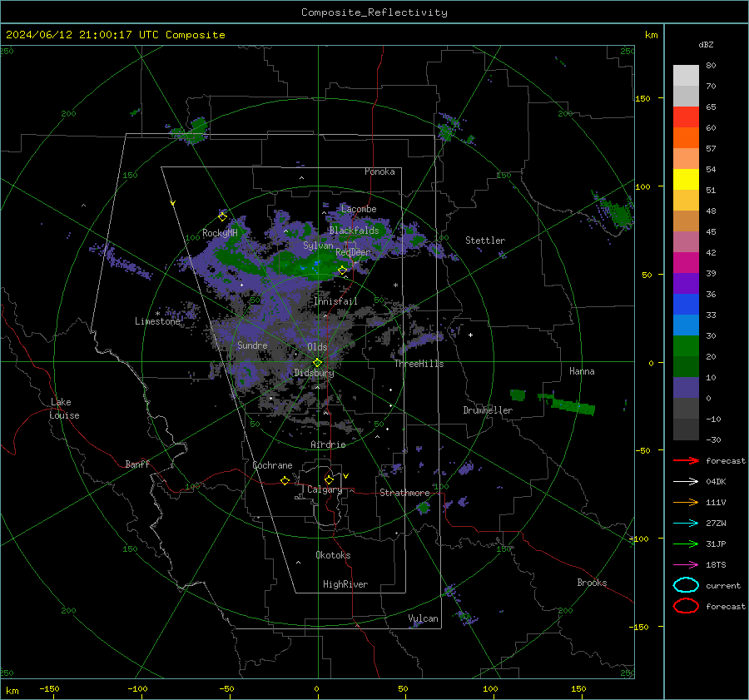Select the magenta swatch between 42 and 39
The image size is (749, 700).
[686, 263]
